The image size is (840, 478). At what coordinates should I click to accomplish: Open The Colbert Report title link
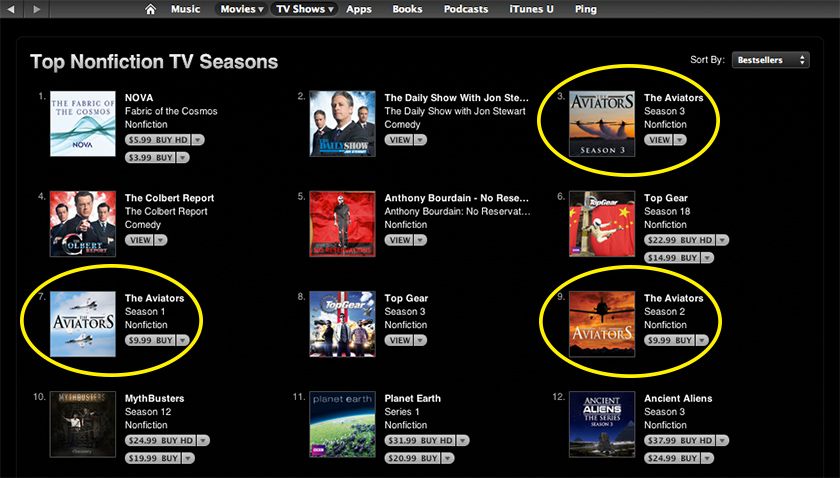click(169, 198)
